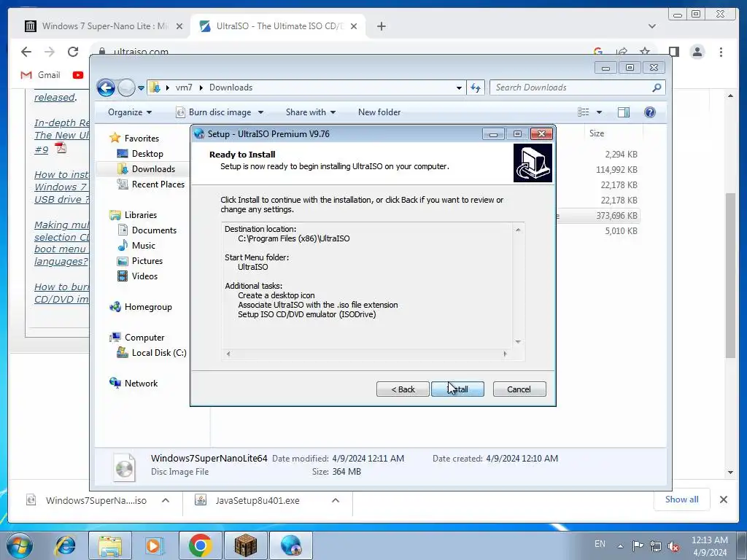This screenshot has width=747, height=560.
Task: Open Homegroup in sidebar
Action: [x=147, y=307]
